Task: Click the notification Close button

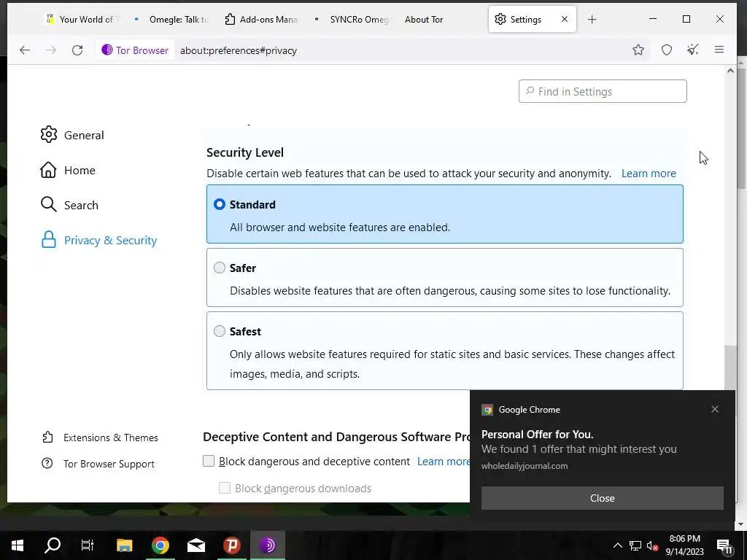Action: pyautogui.click(x=602, y=498)
